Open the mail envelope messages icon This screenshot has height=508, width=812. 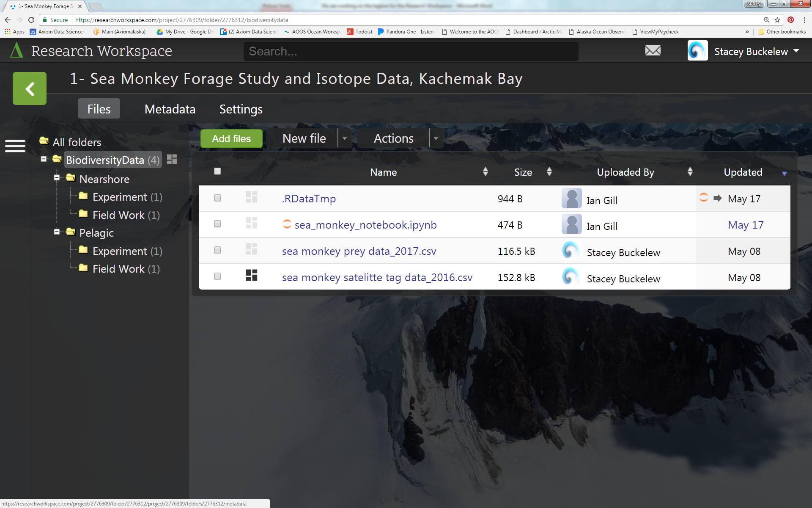(653, 51)
